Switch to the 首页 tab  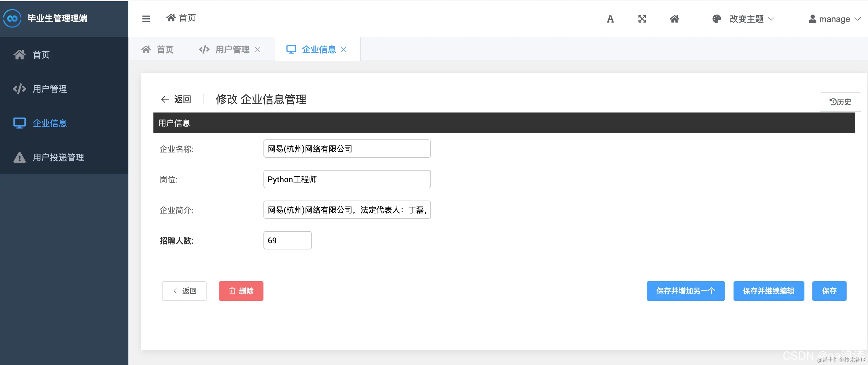pos(157,49)
